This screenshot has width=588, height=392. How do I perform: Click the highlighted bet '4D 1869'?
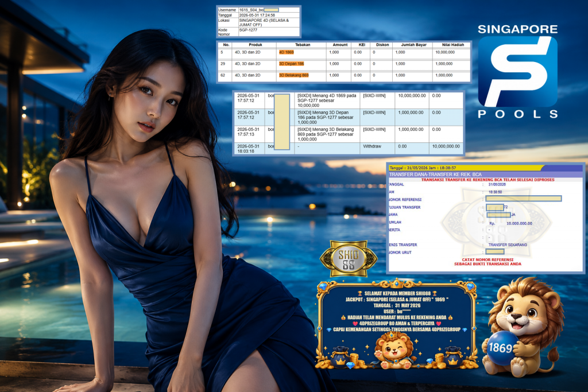pyautogui.click(x=287, y=52)
